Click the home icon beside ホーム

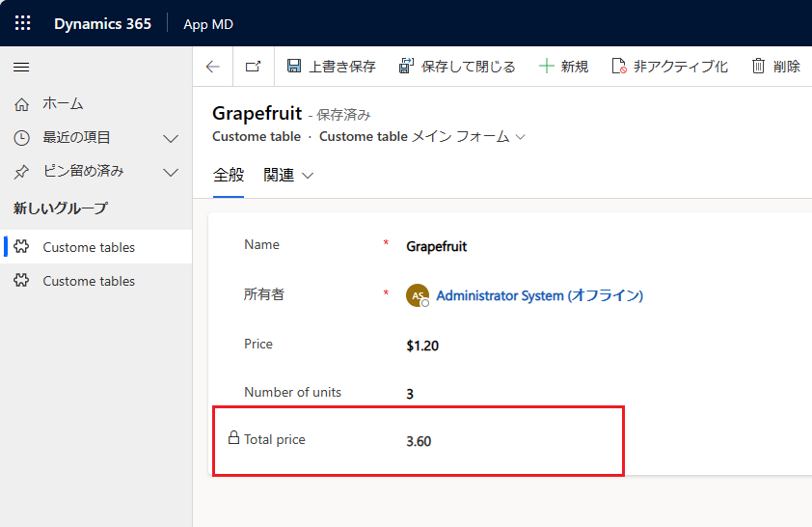pyautogui.click(x=21, y=104)
